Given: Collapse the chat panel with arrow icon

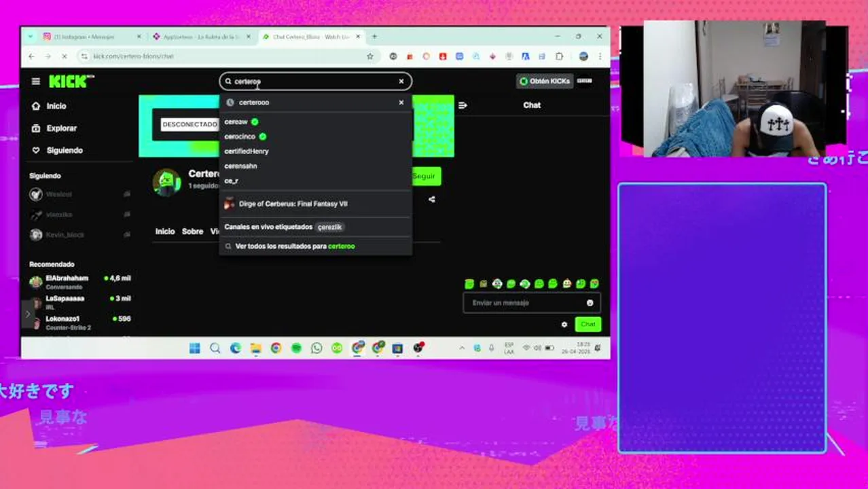Looking at the screenshot, I should 463,105.
